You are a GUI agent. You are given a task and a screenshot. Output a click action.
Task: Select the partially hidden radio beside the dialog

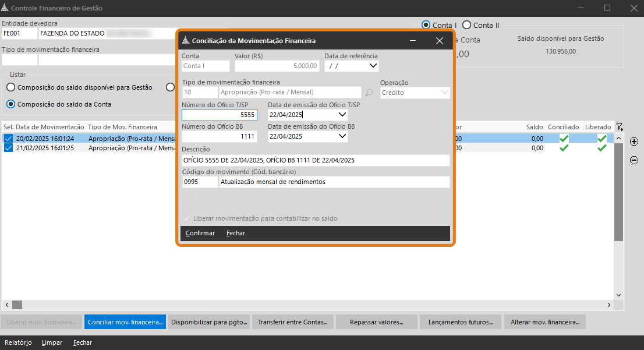(x=170, y=87)
